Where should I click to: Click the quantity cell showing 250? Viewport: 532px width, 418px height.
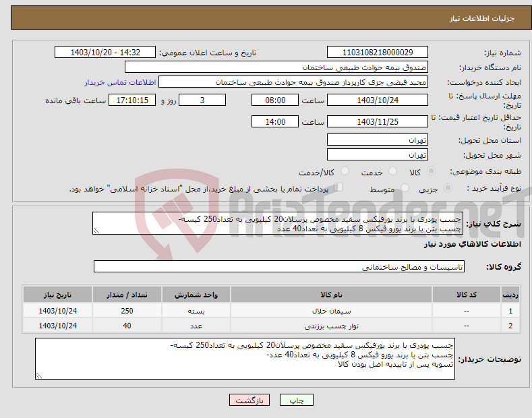click(127, 311)
